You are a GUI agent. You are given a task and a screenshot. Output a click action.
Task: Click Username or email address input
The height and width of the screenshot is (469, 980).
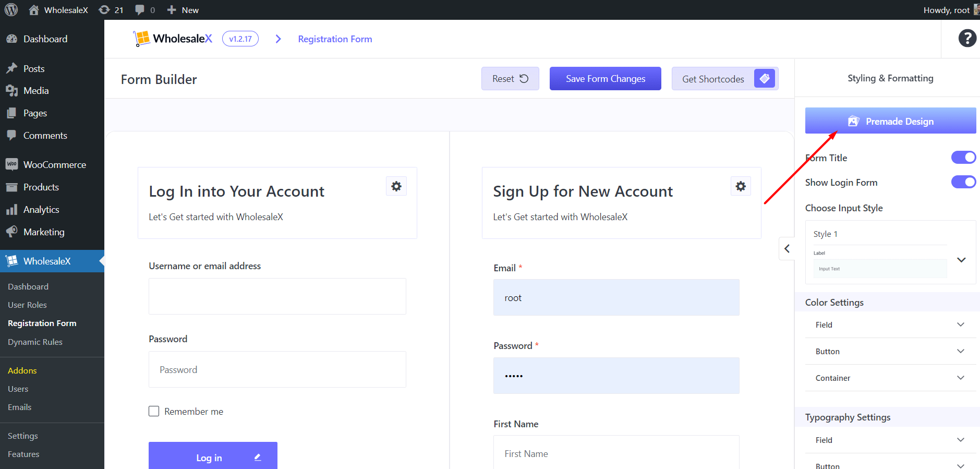point(277,296)
